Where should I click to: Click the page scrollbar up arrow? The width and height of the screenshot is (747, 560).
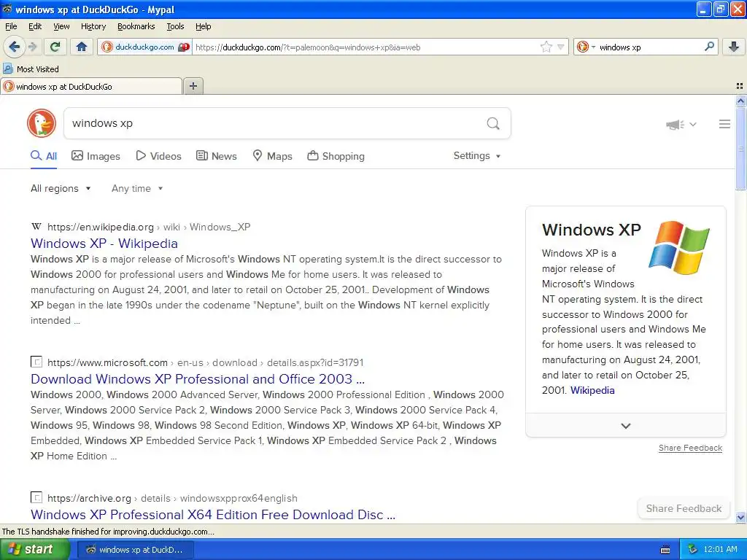740,101
